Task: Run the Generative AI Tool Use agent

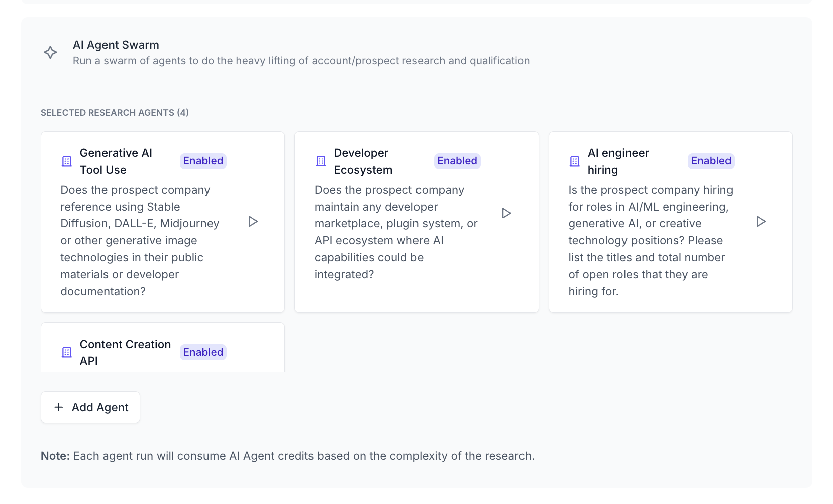Action: [x=253, y=222]
